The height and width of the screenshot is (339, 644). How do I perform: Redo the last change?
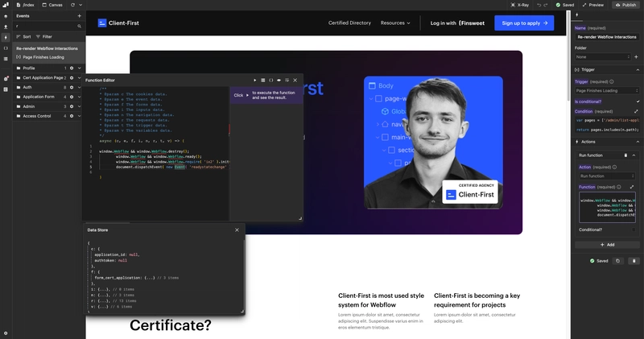[546, 5]
